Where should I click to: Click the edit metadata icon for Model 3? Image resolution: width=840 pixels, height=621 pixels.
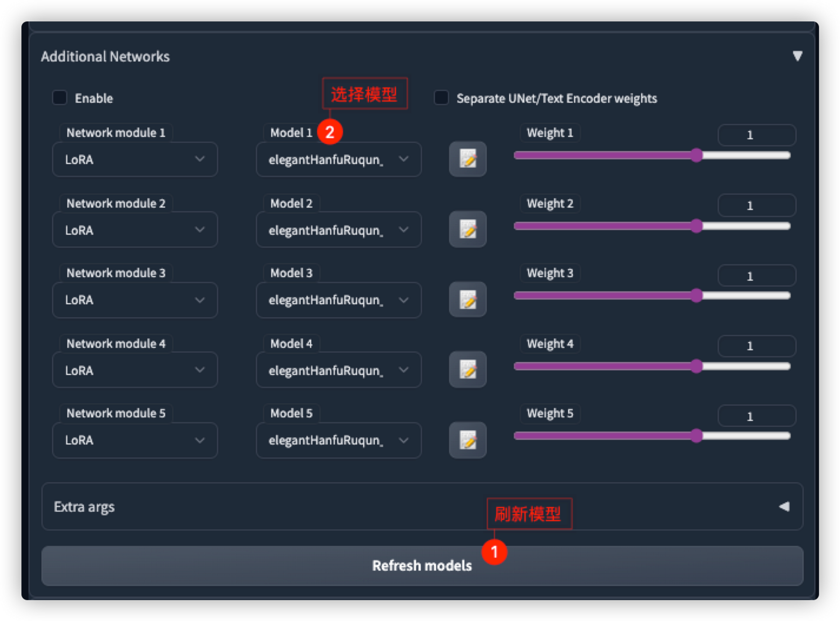tap(467, 300)
